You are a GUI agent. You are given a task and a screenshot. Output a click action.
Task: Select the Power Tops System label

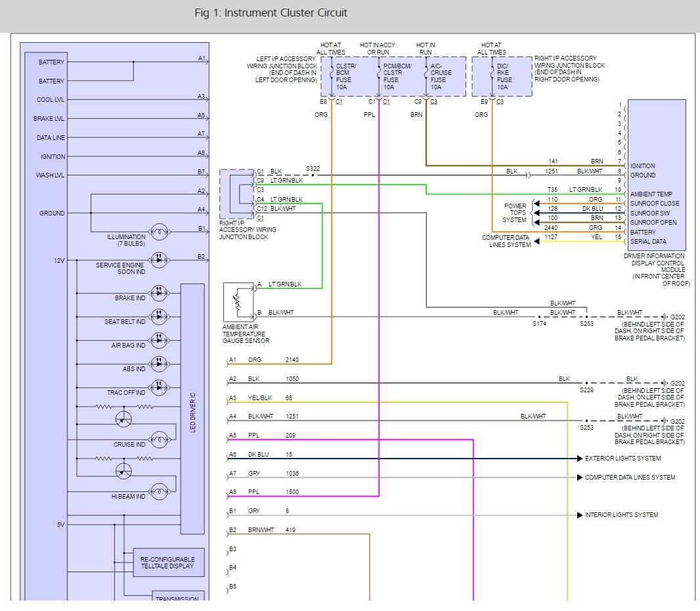point(515,213)
